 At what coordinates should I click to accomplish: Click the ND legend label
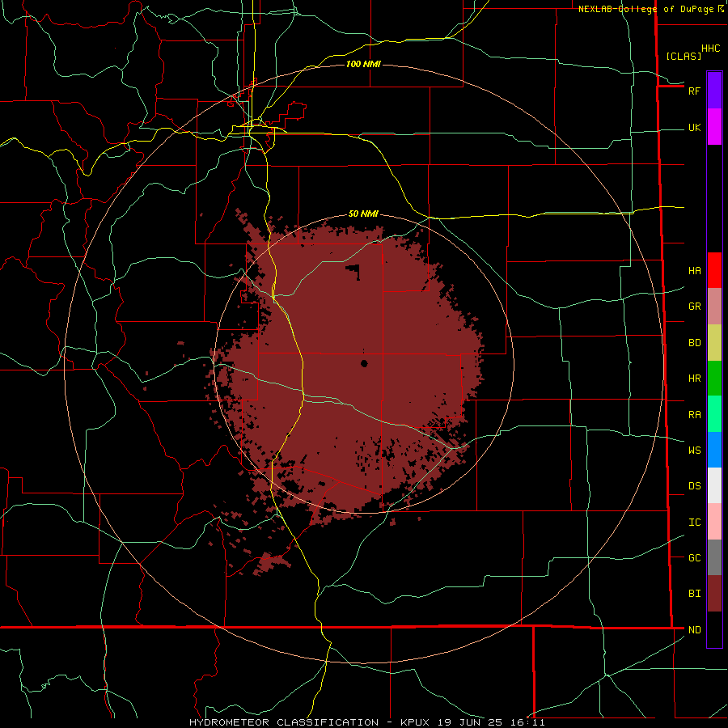tap(694, 630)
